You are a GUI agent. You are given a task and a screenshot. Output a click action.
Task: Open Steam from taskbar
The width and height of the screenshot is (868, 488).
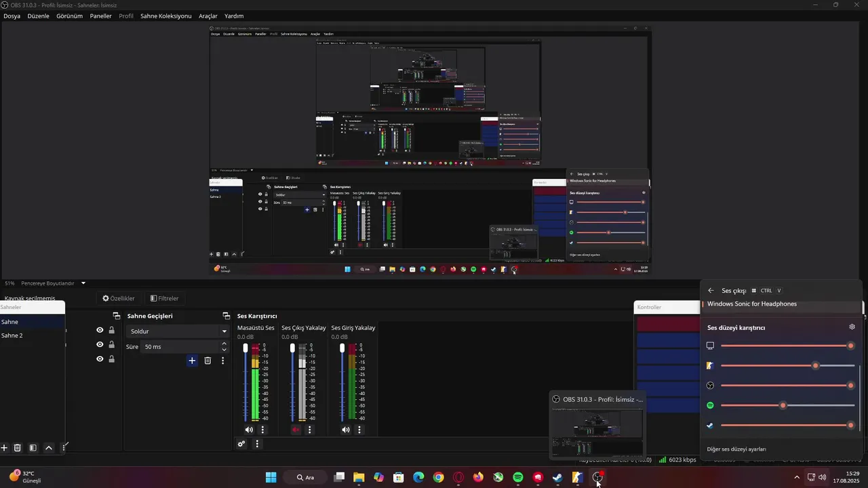[x=557, y=477]
